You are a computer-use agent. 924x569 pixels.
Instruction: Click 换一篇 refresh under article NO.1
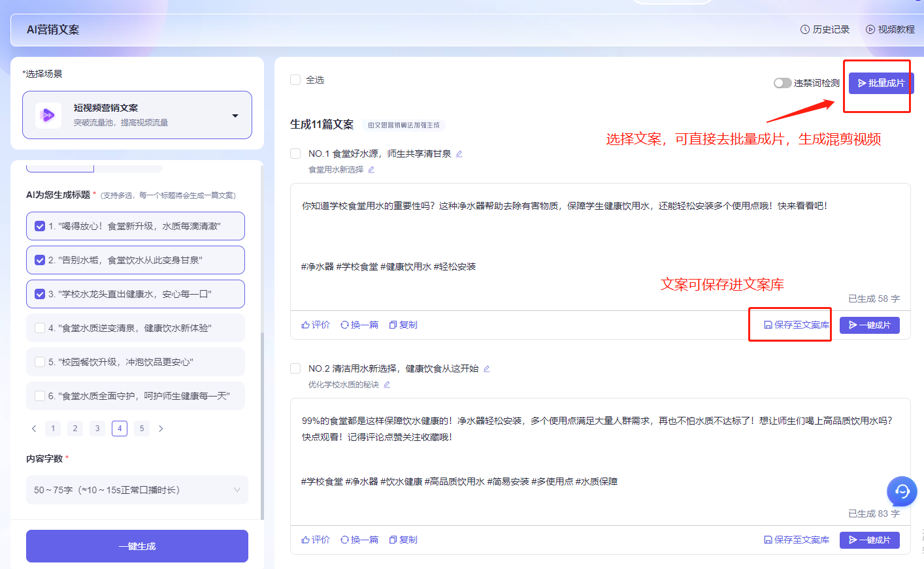(359, 325)
